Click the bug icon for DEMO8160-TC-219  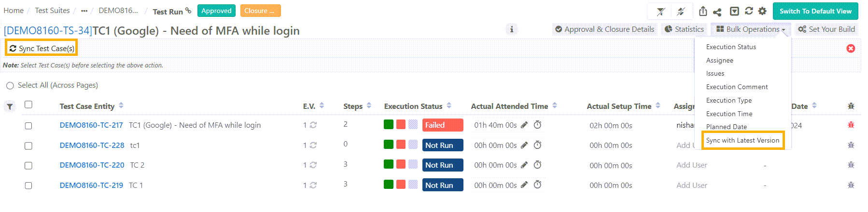click(x=851, y=185)
